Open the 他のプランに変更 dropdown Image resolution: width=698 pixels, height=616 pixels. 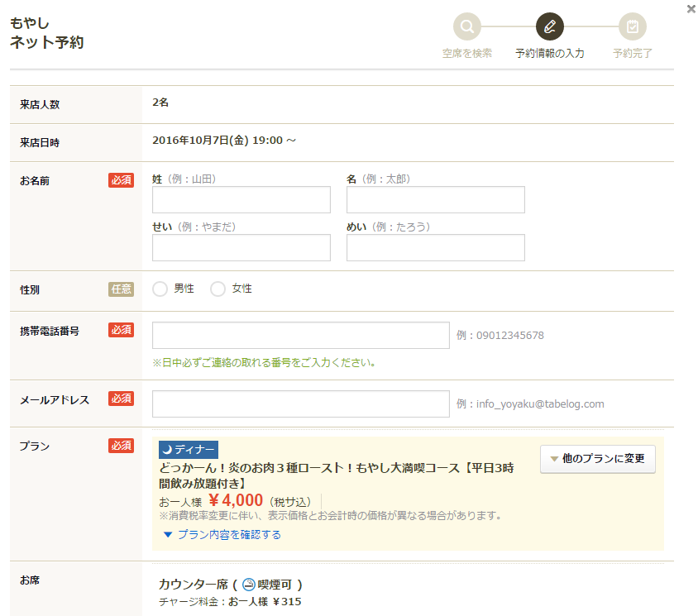click(597, 459)
